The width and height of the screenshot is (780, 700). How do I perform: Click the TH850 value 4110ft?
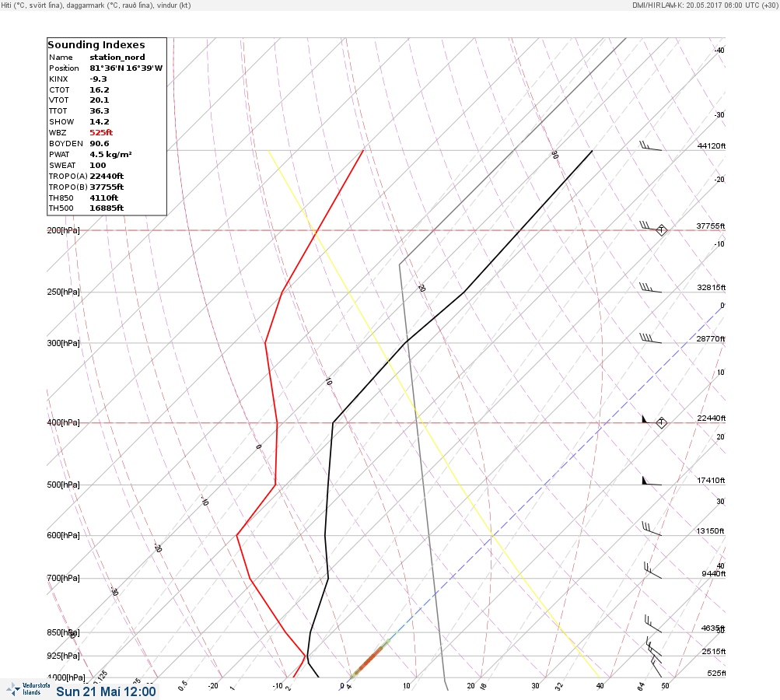[x=104, y=198]
